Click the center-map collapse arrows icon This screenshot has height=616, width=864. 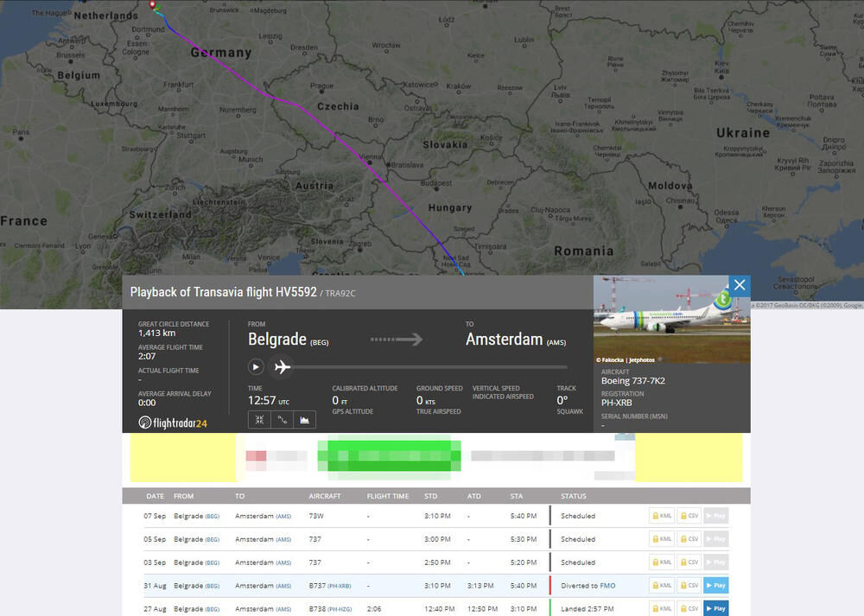[x=259, y=420]
